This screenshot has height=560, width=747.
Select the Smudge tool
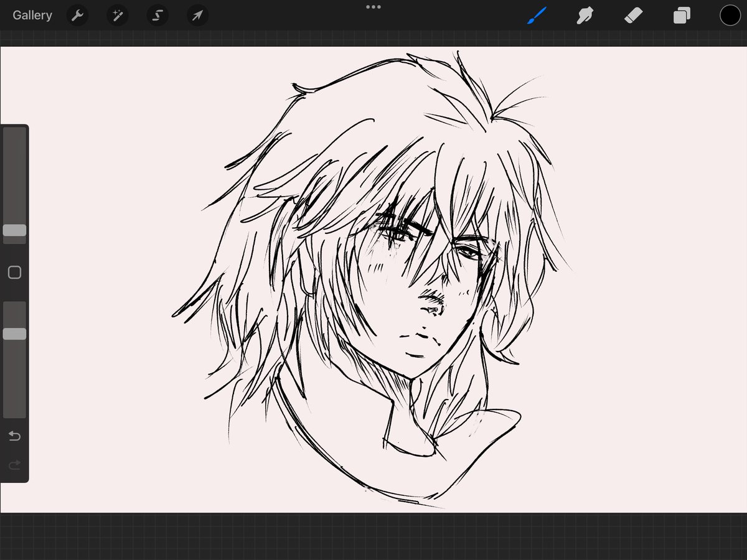[585, 16]
